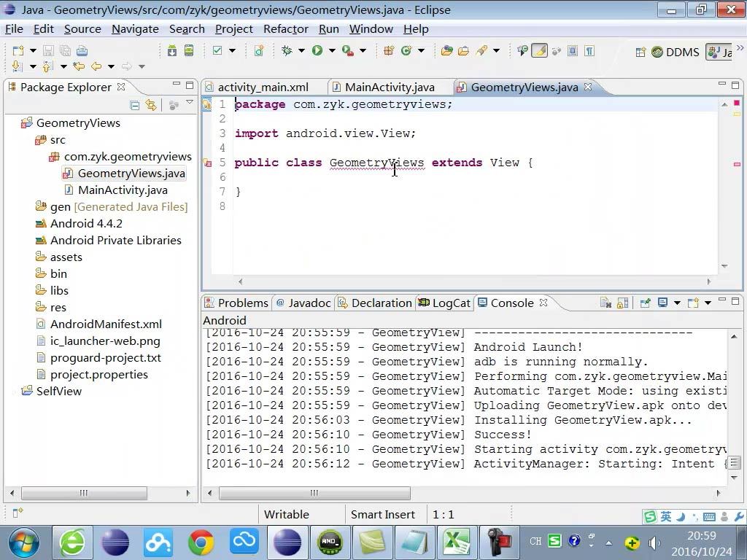
Task: Open the Android SDK Manager icon
Action: [171, 50]
